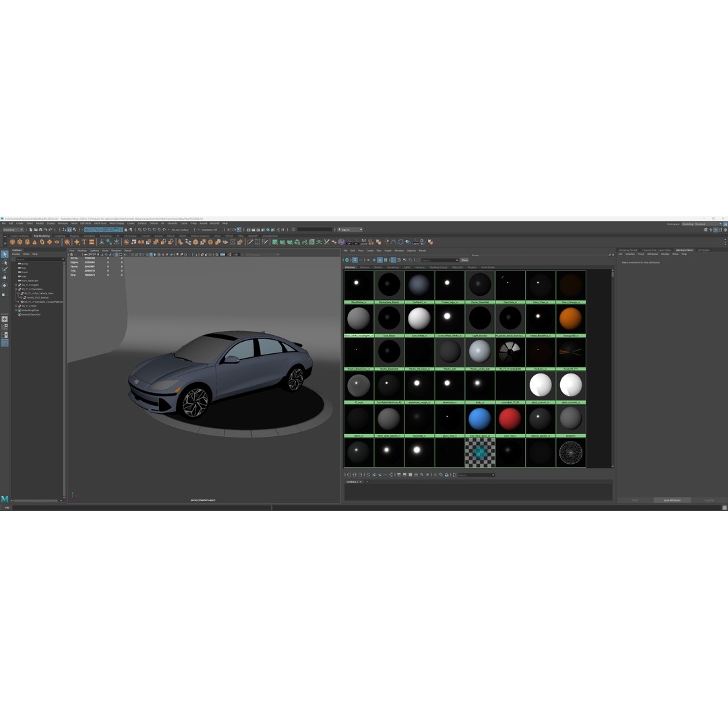
Task: Open the Channel Box / Layer Editor tab
Action: (x=657, y=250)
